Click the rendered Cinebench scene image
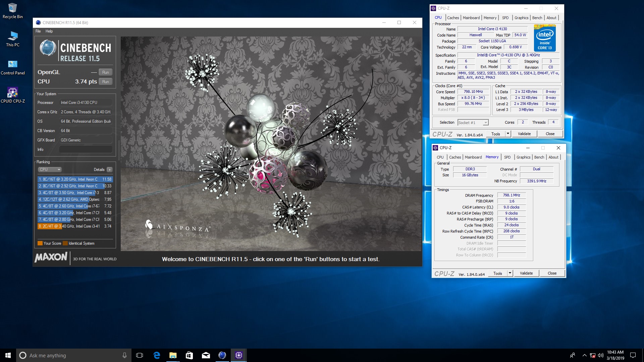 pos(271,143)
